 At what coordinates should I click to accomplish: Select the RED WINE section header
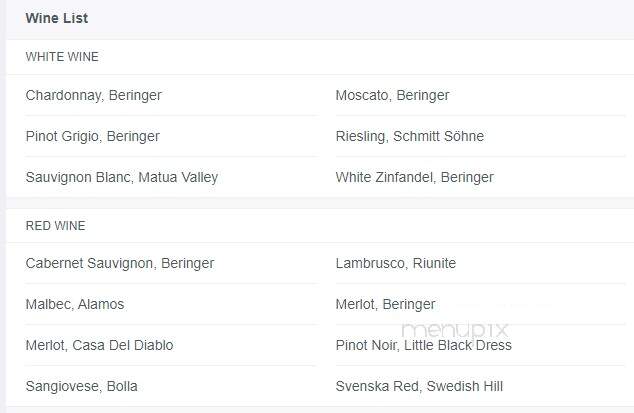[55, 226]
